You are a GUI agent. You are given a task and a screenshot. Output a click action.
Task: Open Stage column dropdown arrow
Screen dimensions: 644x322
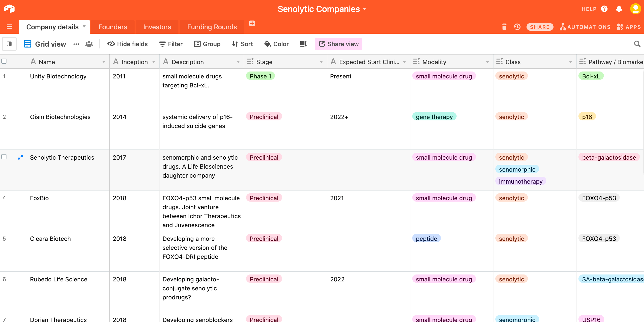321,62
